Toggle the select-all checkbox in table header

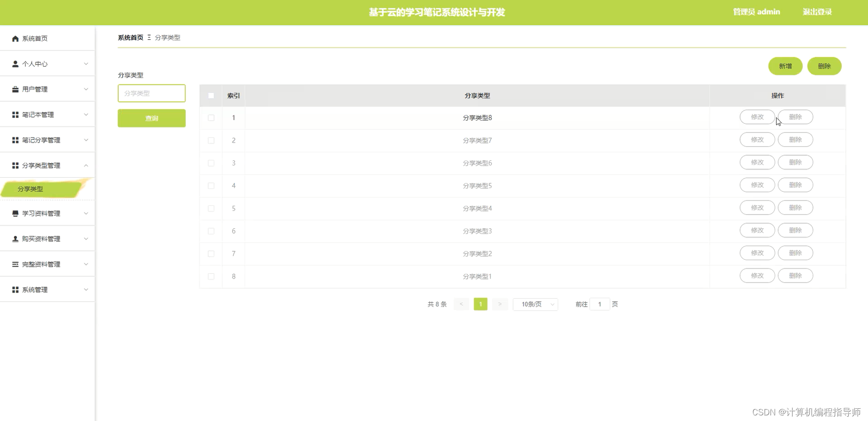(211, 96)
